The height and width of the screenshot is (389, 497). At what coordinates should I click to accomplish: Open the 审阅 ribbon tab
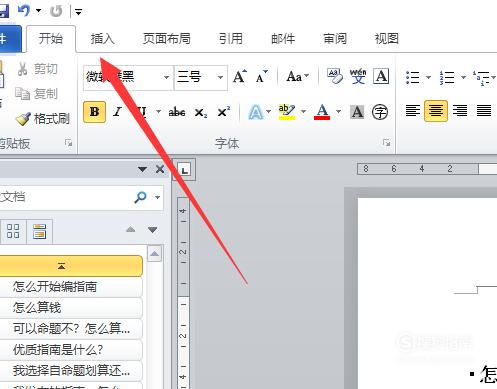tap(335, 39)
